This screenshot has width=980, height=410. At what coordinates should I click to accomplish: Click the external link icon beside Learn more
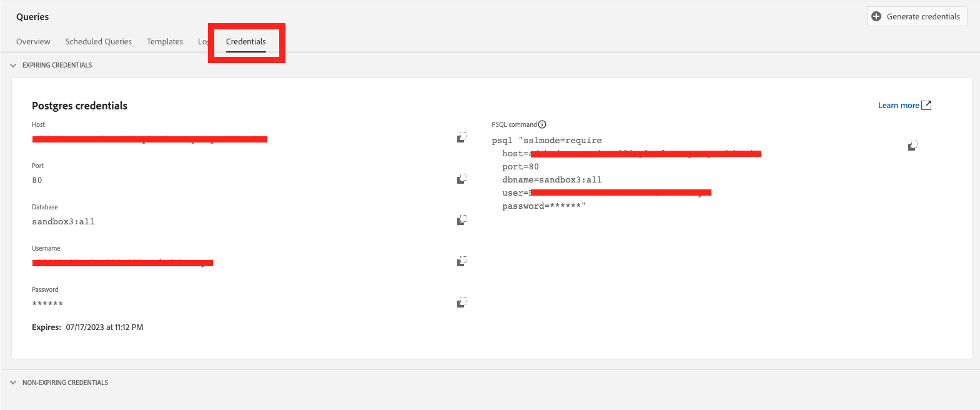tap(926, 105)
